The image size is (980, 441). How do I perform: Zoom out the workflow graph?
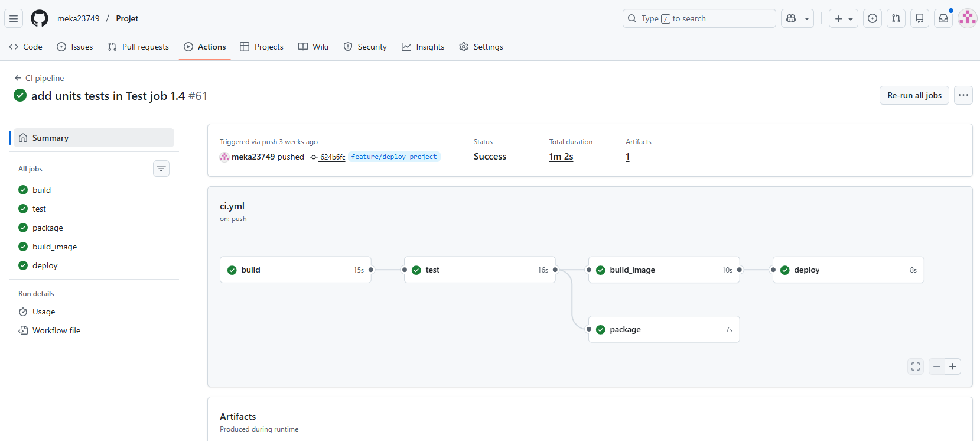tap(937, 367)
